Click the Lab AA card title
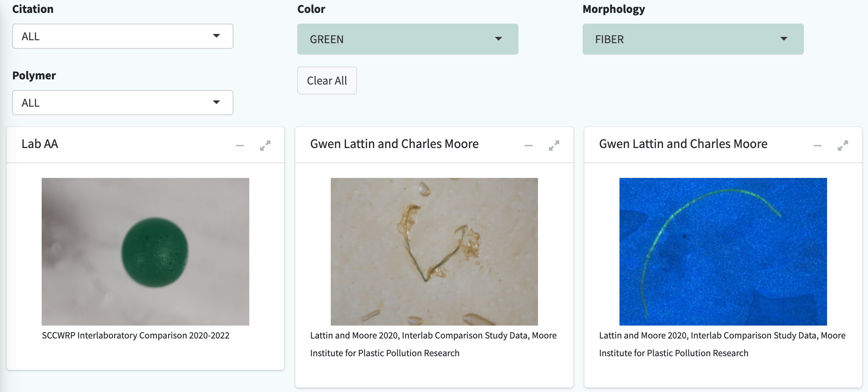The width and height of the screenshot is (868, 392). [x=40, y=144]
